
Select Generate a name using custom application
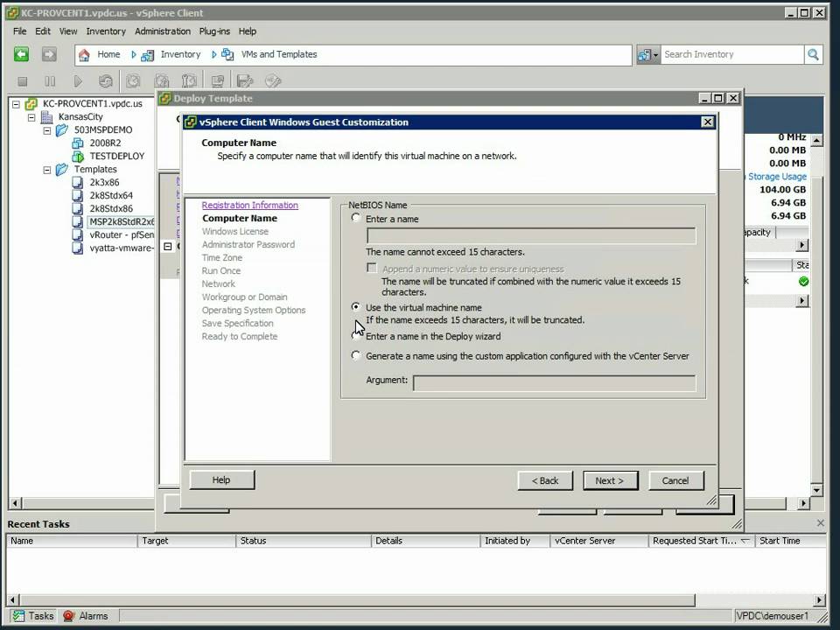(356, 355)
